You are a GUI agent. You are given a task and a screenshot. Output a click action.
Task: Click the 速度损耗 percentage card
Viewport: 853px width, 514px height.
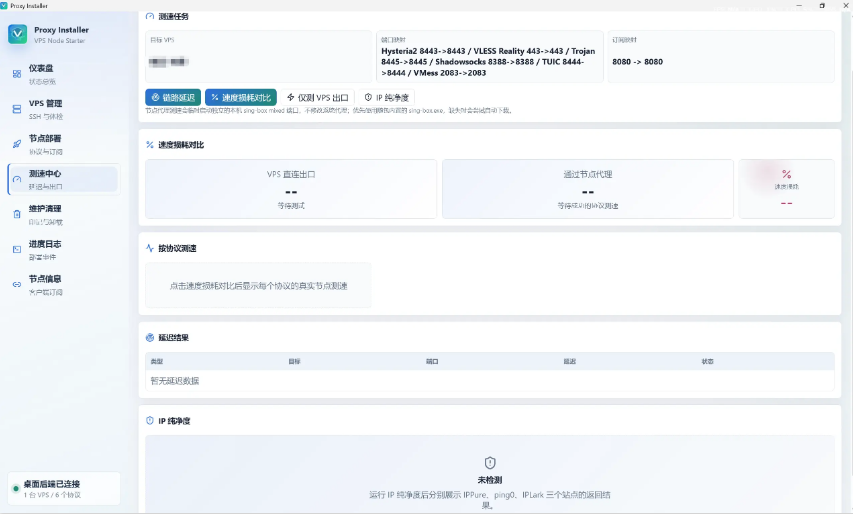pos(787,189)
